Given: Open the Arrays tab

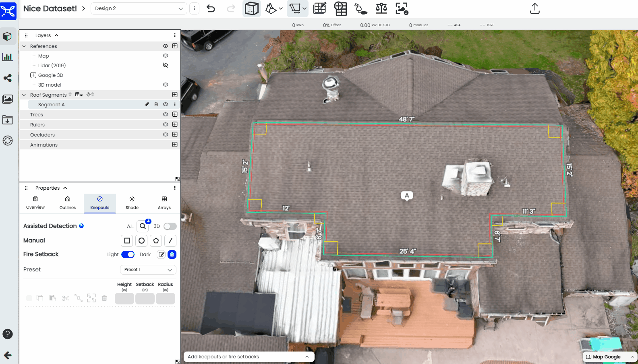Looking at the screenshot, I should pyautogui.click(x=164, y=203).
